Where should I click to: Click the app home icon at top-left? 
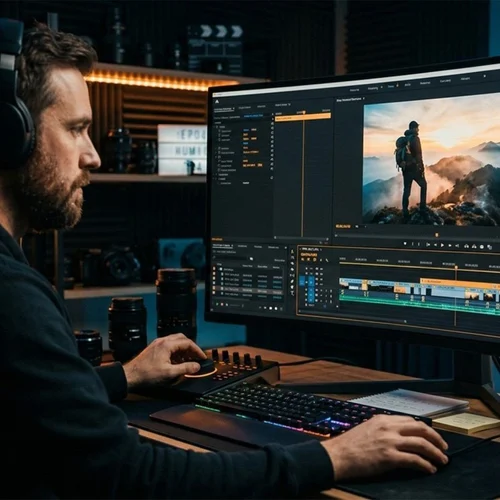pyautogui.click(x=217, y=101)
